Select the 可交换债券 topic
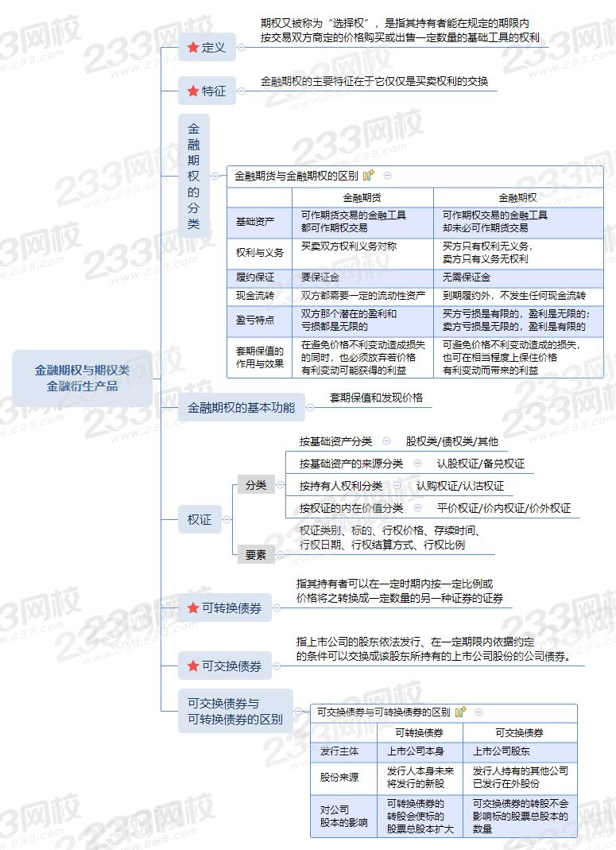616x850 pixels. 225,666
